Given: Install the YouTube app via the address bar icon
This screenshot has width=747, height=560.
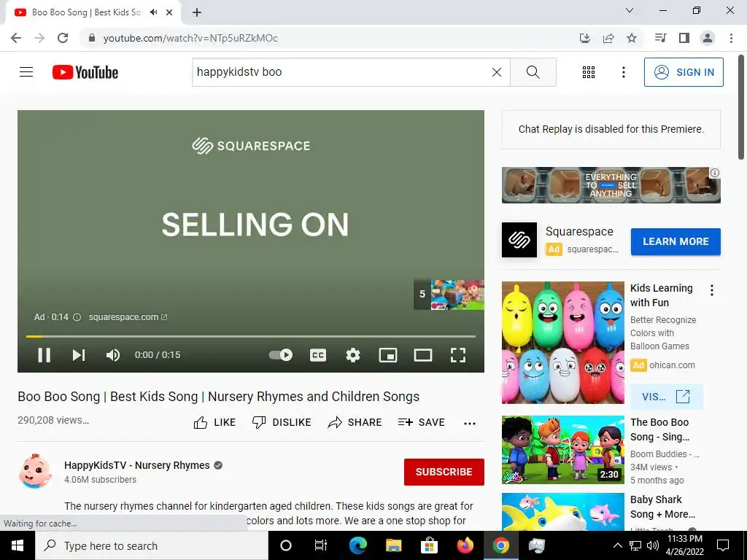Looking at the screenshot, I should (585, 38).
